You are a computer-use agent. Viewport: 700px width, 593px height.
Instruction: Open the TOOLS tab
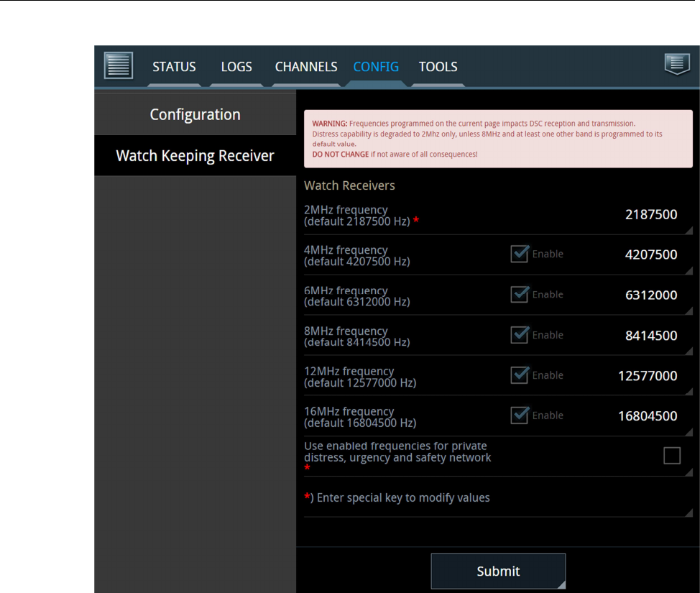click(x=438, y=67)
